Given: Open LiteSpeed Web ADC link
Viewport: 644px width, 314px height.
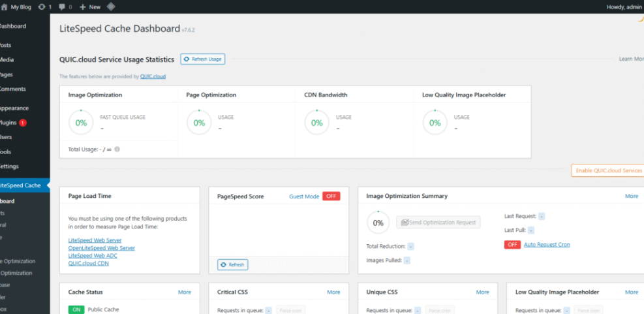Looking at the screenshot, I should tap(91, 256).
